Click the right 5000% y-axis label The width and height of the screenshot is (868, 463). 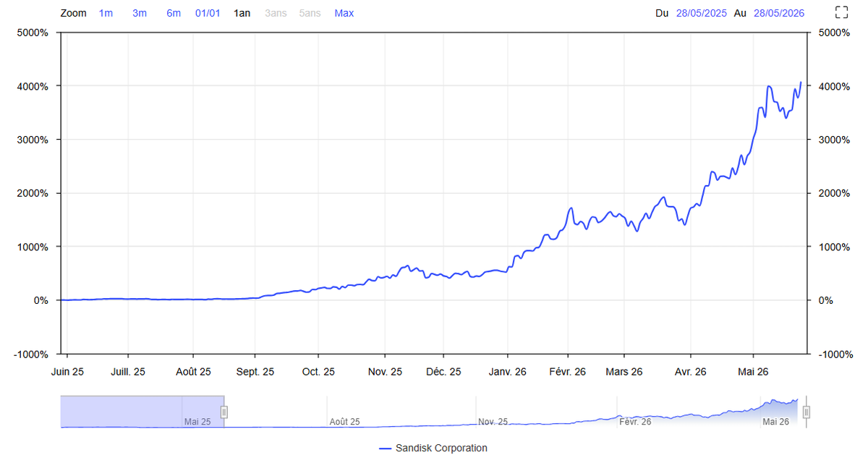point(834,33)
